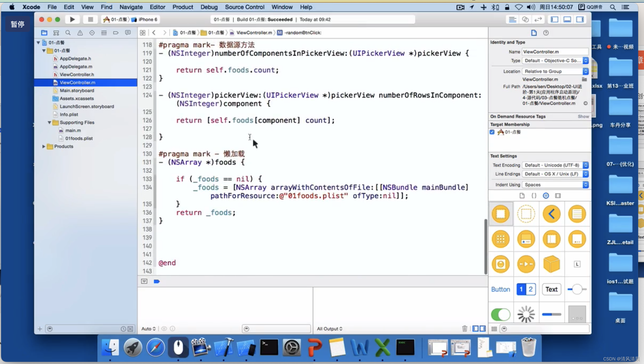Select the File Template library icon
This screenshot has width=644, height=364.
(x=522, y=196)
